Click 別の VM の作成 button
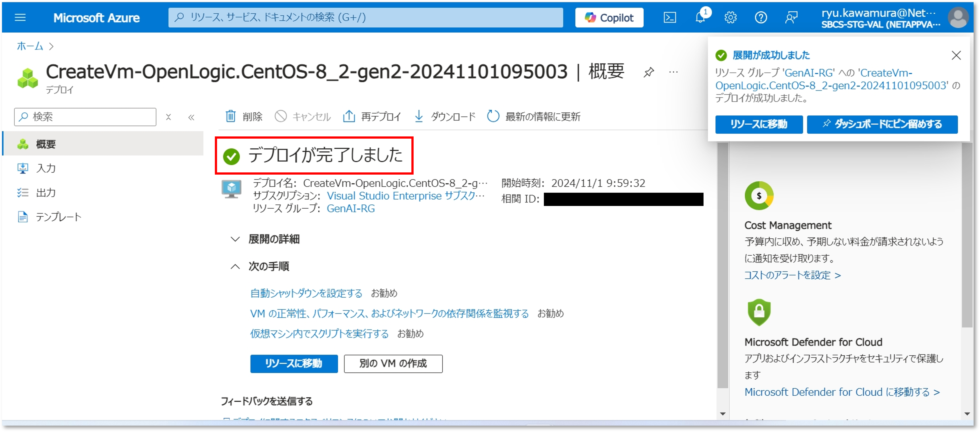 tap(393, 364)
